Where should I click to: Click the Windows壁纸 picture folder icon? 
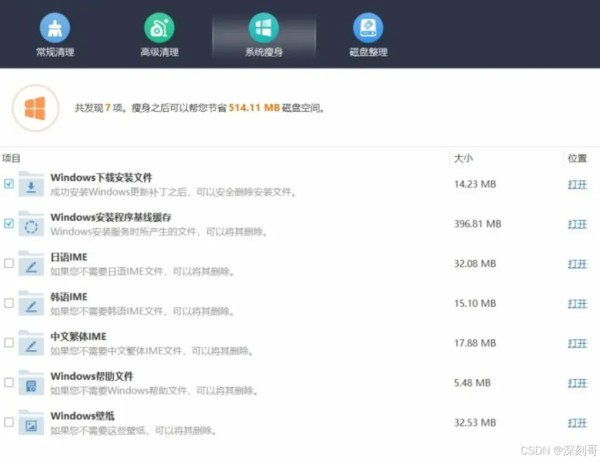pyautogui.click(x=31, y=423)
